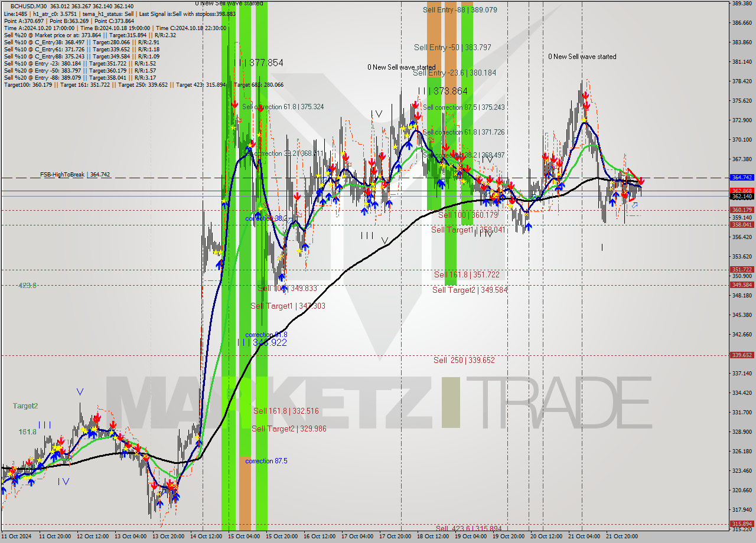Click the 21 Oct 20:00 time label
The height and width of the screenshot is (543, 756).
(622, 537)
